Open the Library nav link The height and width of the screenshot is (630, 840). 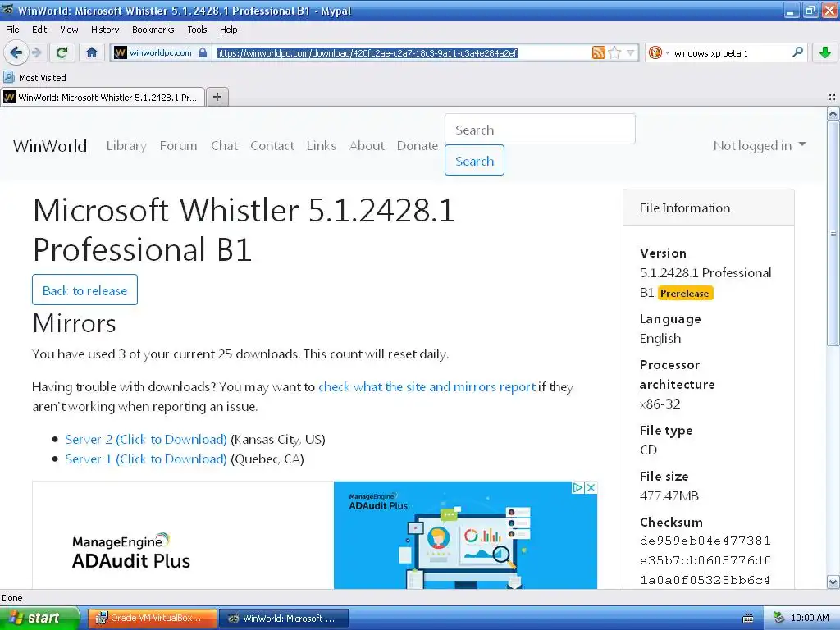[x=126, y=146]
